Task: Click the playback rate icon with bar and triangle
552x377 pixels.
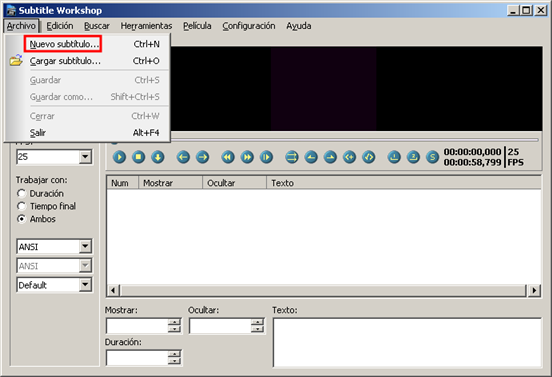Action: (266, 157)
